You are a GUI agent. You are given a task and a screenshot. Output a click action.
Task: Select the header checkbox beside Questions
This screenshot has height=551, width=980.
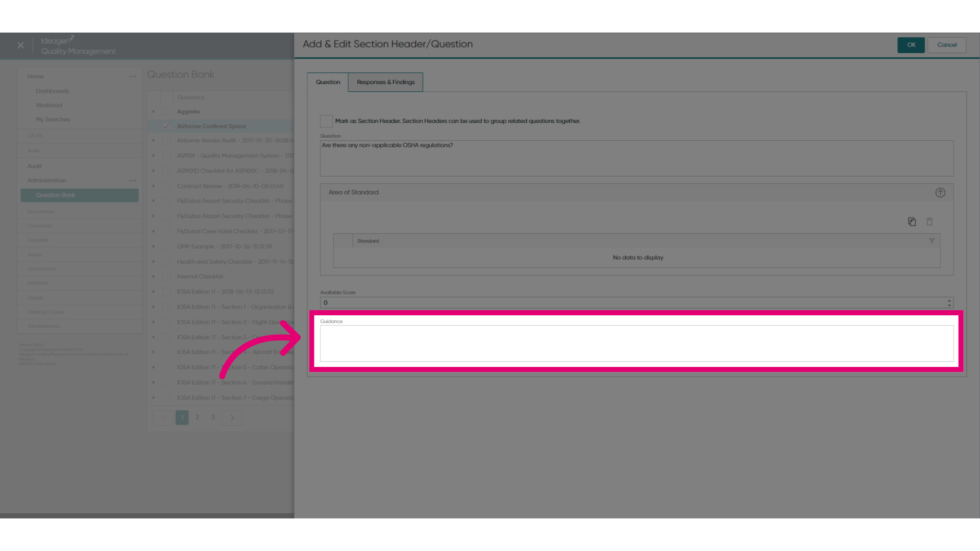coord(166,97)
